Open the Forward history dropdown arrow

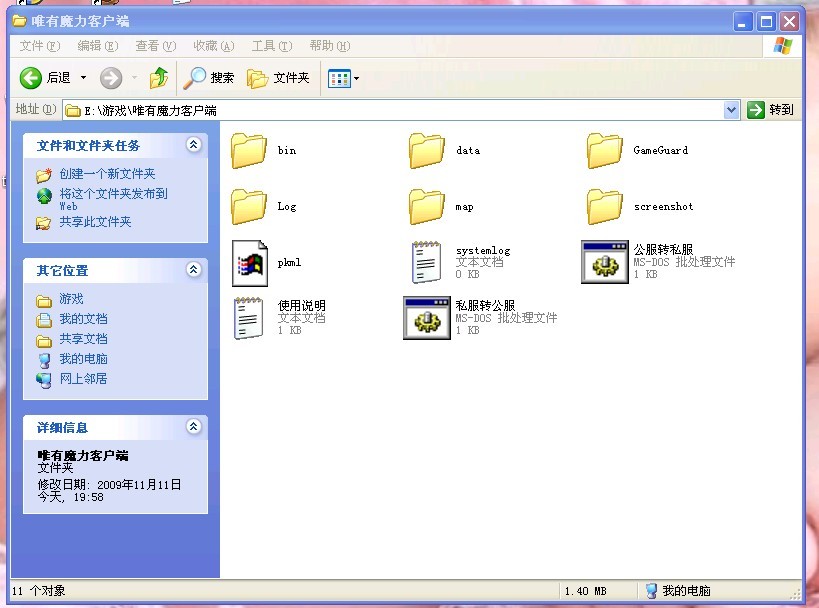134,78
